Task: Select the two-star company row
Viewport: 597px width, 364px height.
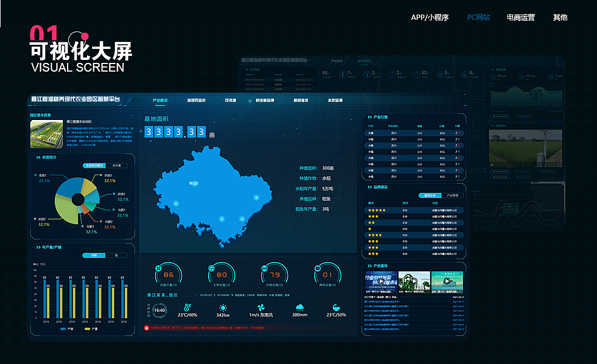Action: [x=415, y=222]
